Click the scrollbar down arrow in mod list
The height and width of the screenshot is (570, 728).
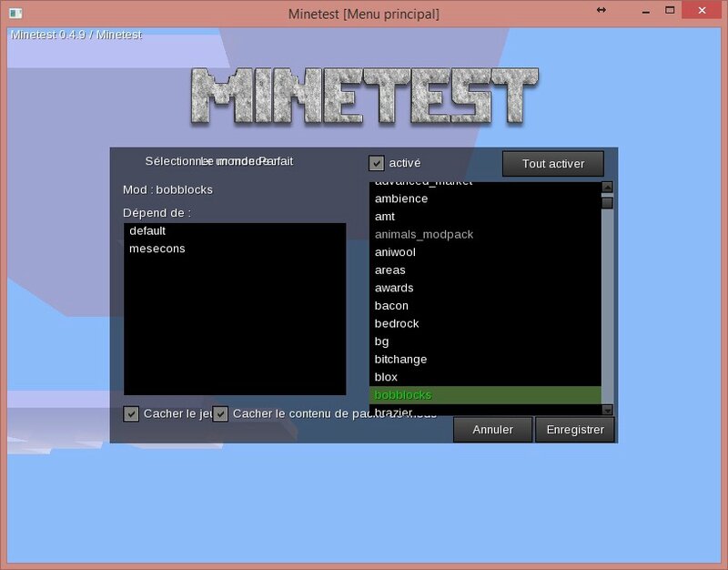[x=607, y=410]
